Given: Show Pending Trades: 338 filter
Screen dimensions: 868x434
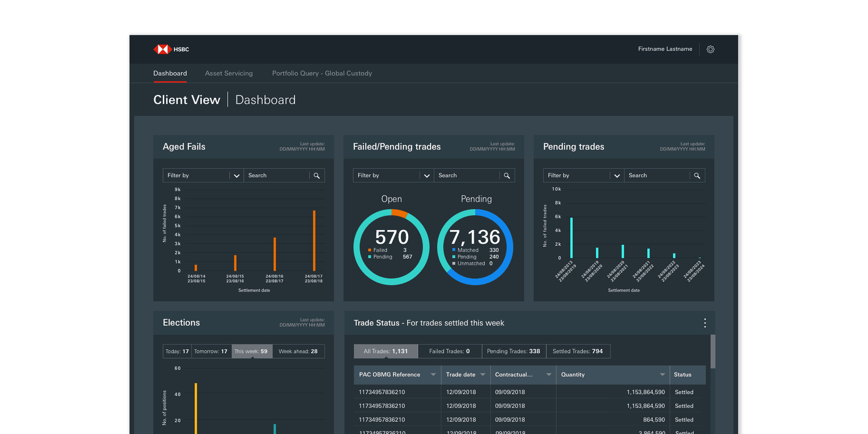Looking at the screenshot, I should pos(514,351).
